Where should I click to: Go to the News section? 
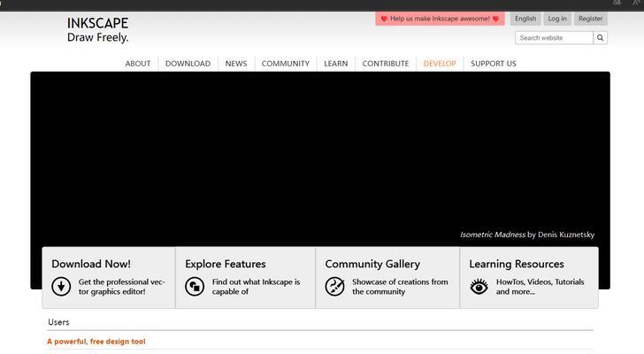pos(235,64)
